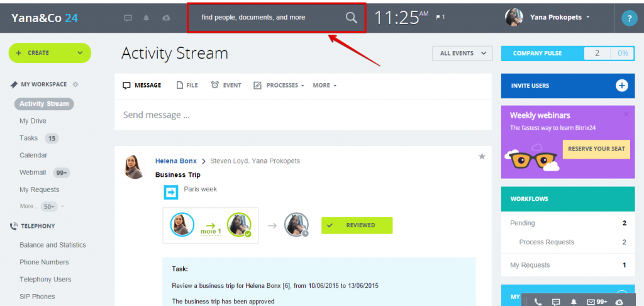
Task: Close the Weekly webinars banner
Action: (626, 114)
